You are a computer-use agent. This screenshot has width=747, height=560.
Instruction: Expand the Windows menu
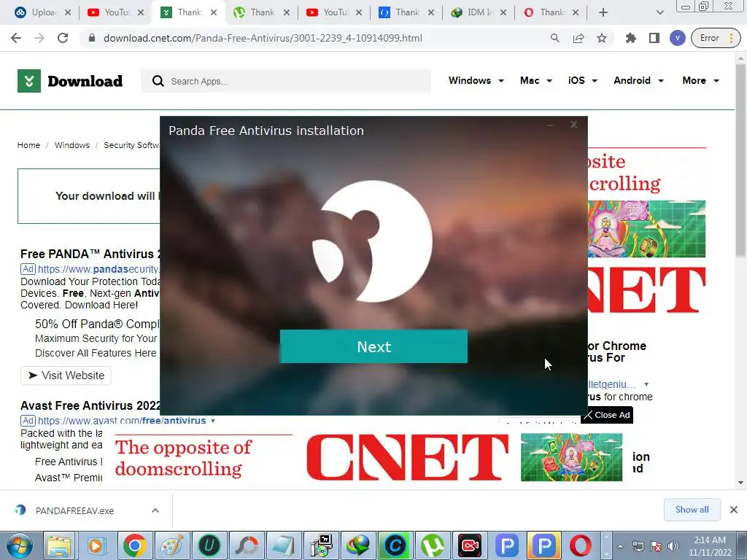pos(476,80)
